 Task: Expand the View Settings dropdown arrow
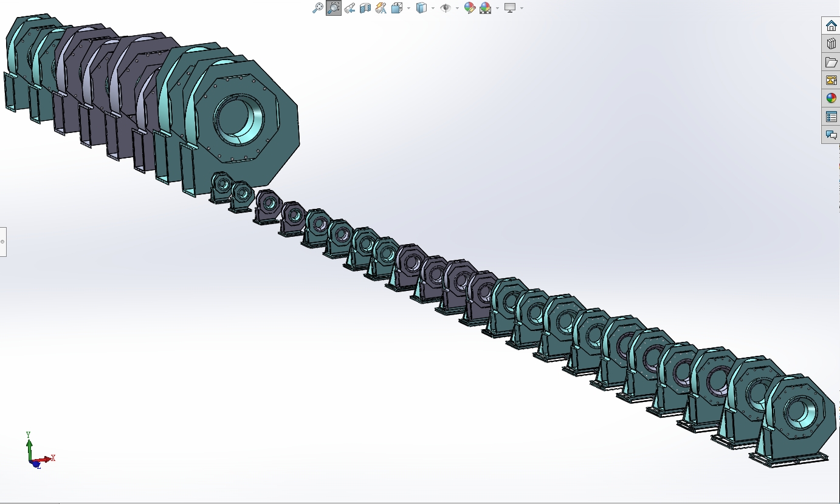522,8
